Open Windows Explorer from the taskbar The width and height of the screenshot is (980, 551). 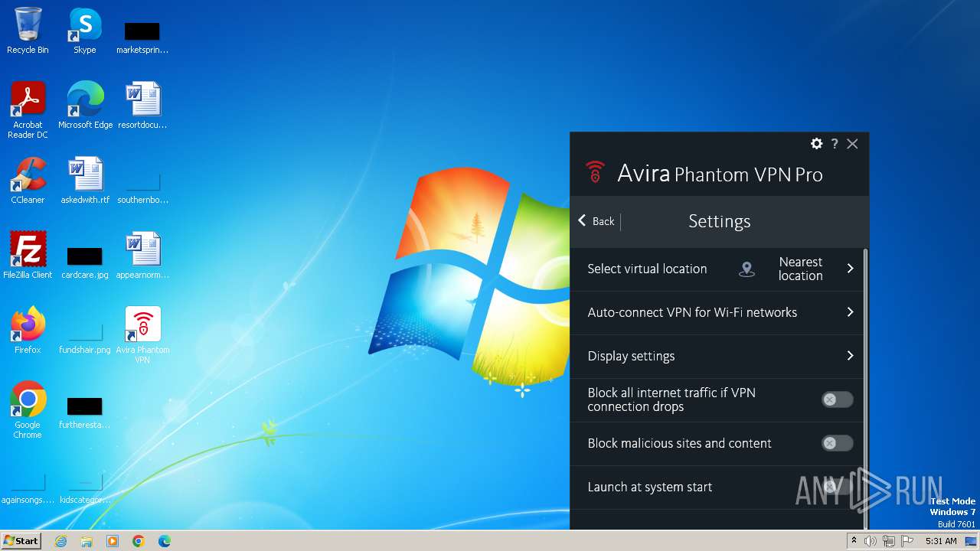(x=87, y=541)
